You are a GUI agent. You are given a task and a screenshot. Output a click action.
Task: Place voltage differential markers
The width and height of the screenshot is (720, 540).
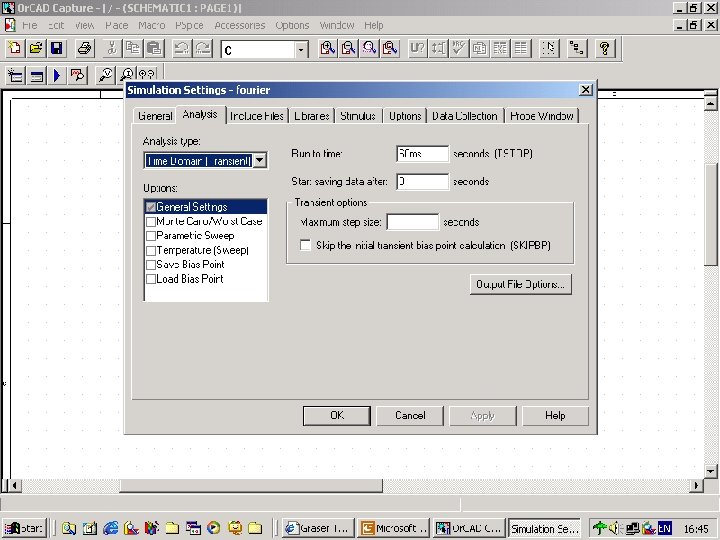147,75
